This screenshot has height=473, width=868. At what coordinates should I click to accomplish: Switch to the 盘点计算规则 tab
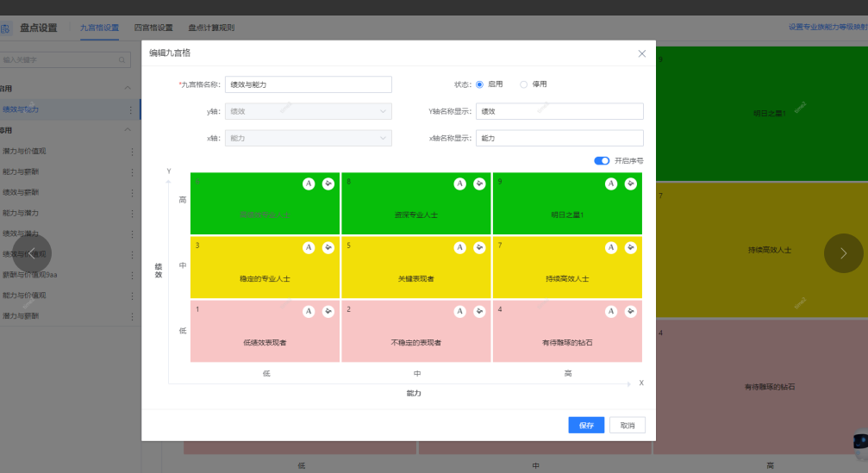pyautogui.click(x=211, y=28)
